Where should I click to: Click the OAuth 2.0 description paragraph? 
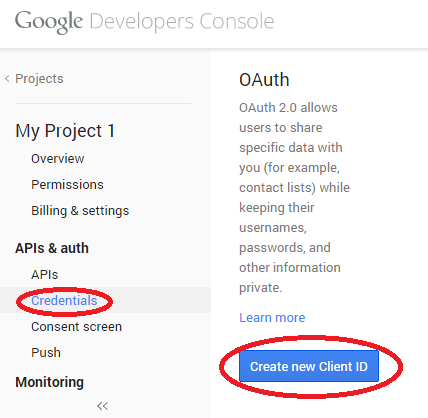(294, 198)
